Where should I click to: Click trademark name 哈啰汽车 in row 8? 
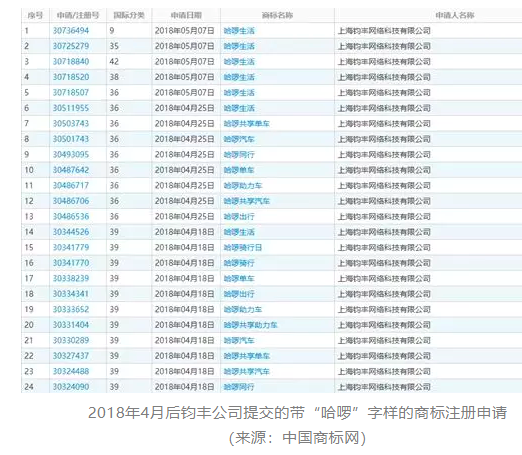[x=239, y=139]
